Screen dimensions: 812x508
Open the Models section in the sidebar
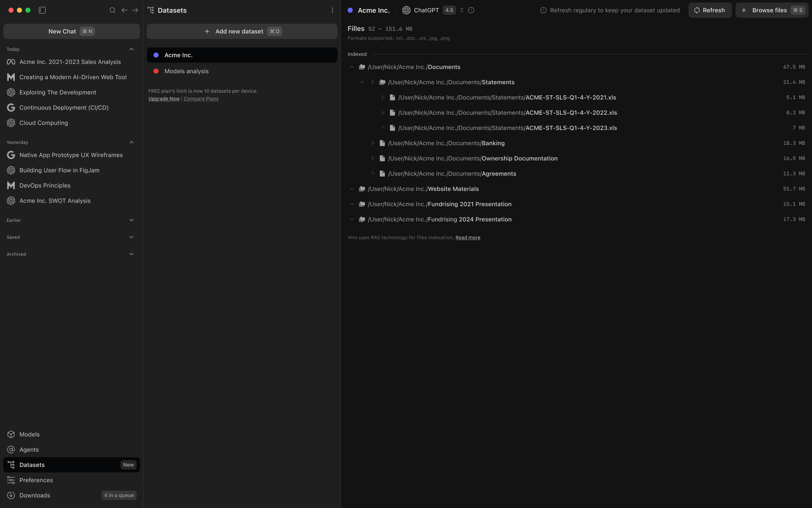pyautogui.click(x=30, y=434)
